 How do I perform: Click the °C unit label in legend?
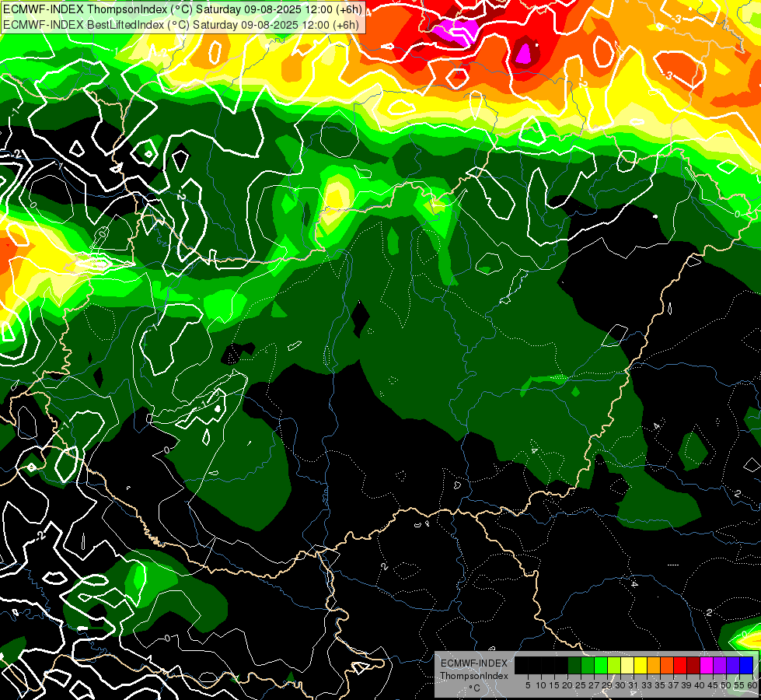[474, 688]
